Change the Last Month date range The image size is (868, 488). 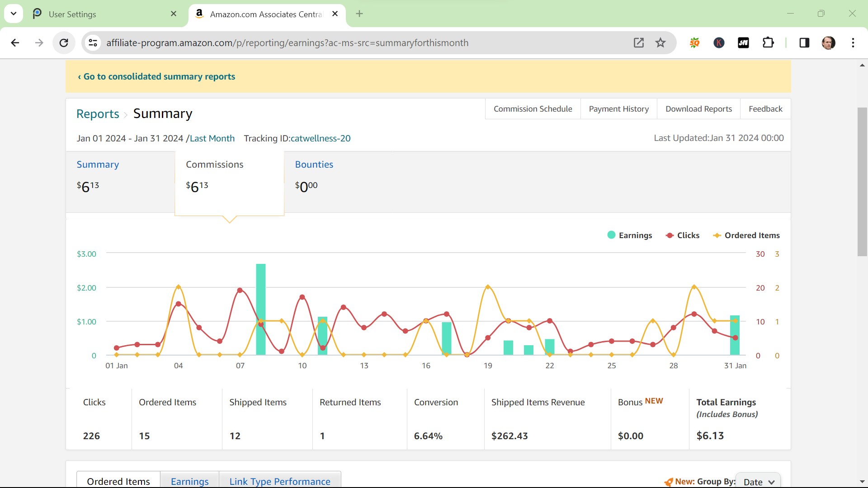[x=212, y=138]
